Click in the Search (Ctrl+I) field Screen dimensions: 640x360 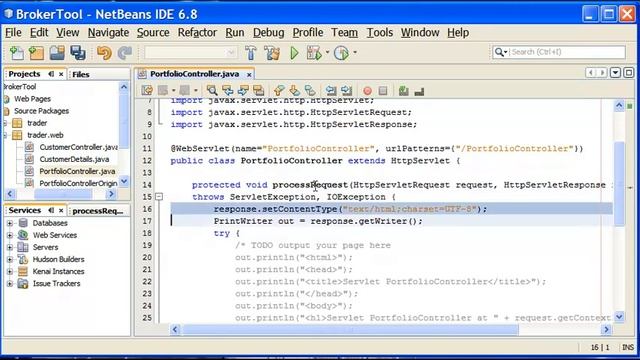click(567, 52)
